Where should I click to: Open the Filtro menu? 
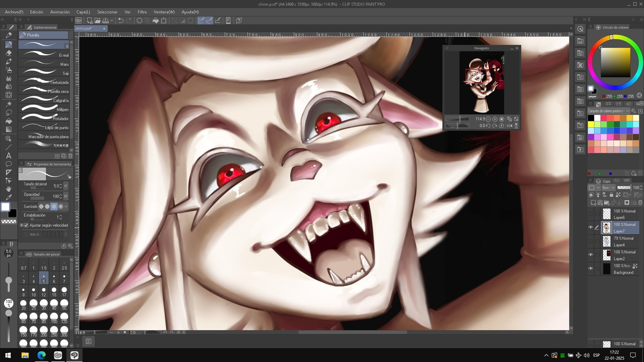coord(142,12)
